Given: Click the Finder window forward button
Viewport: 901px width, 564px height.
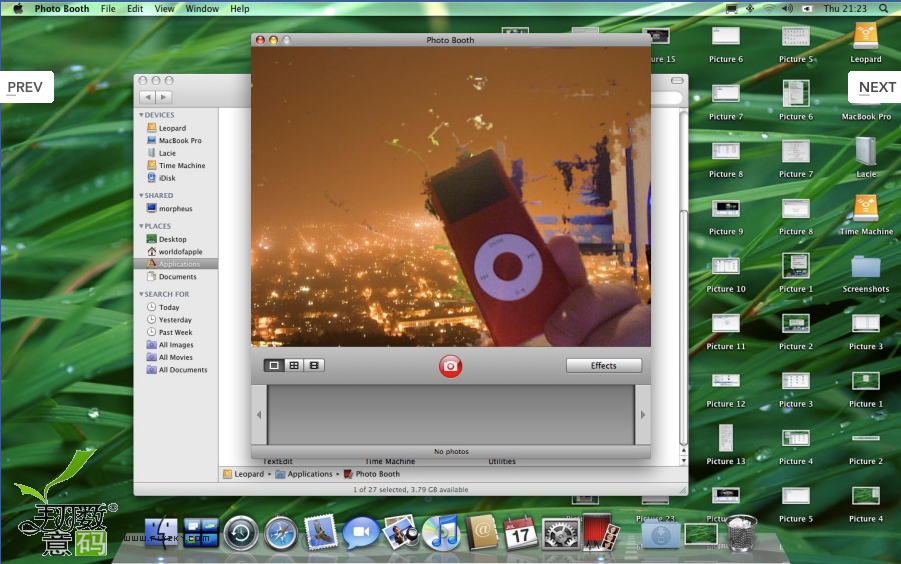Looking at the screenshot, I should (x=164, y=97).
